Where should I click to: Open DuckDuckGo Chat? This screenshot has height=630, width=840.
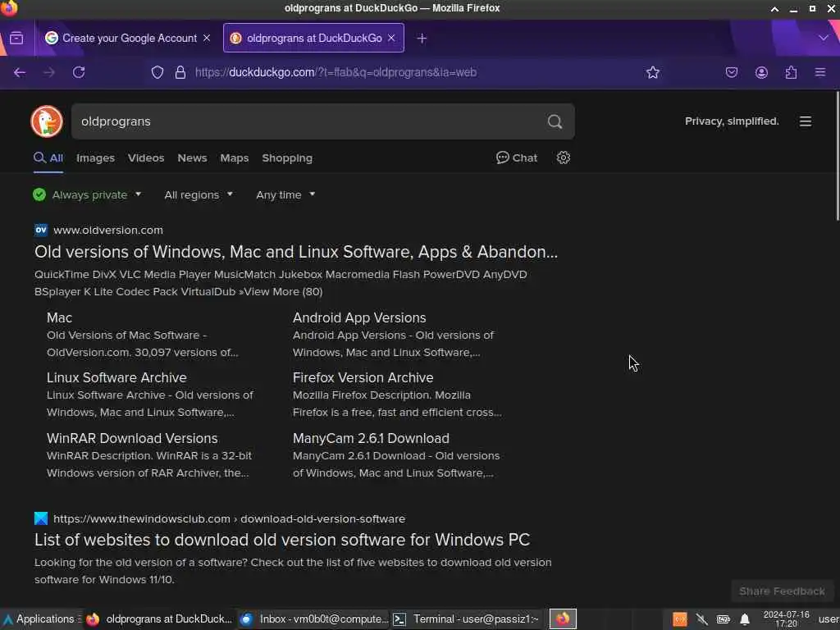(x=517, y=157)
